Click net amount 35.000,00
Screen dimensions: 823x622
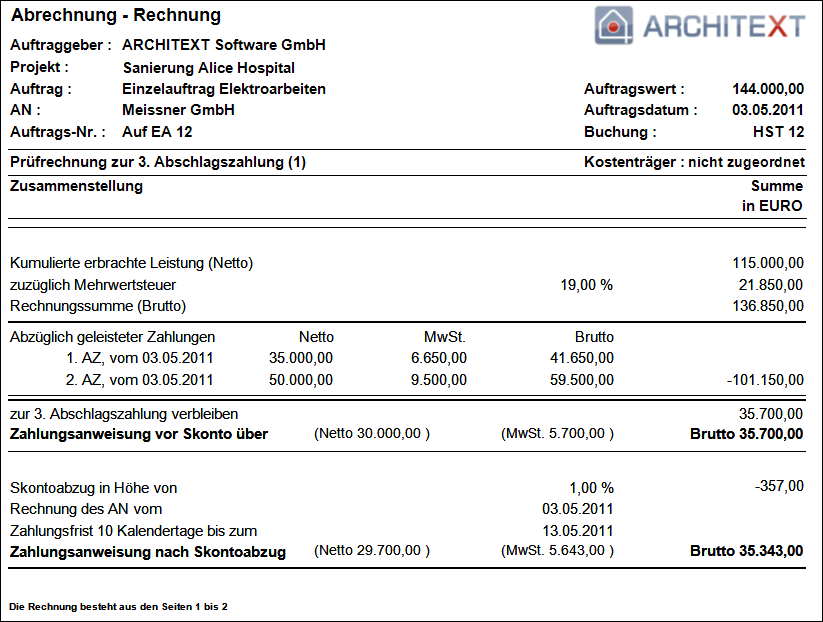pos(301,358)
